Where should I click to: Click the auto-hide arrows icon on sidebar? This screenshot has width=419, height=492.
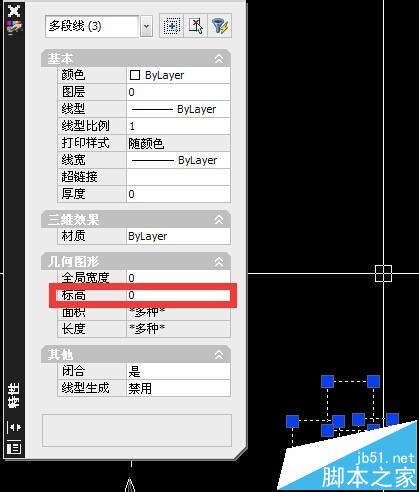14,427
